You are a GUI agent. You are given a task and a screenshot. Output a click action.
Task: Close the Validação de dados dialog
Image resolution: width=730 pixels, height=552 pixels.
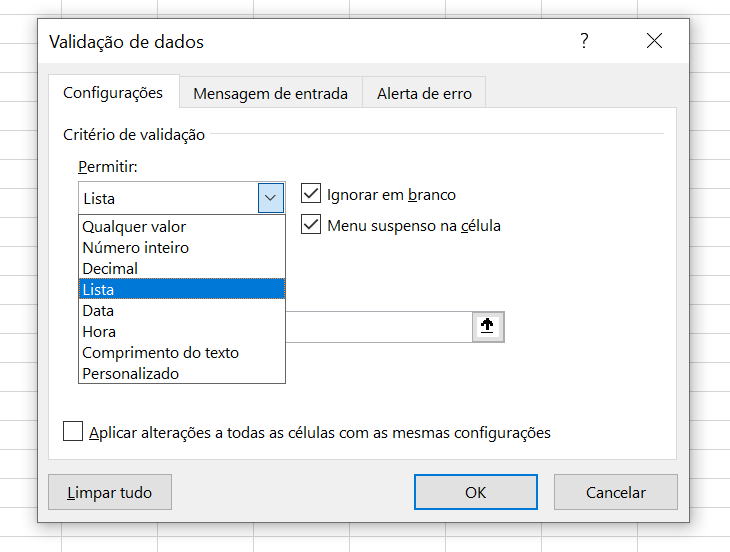(x=654, y=41)
